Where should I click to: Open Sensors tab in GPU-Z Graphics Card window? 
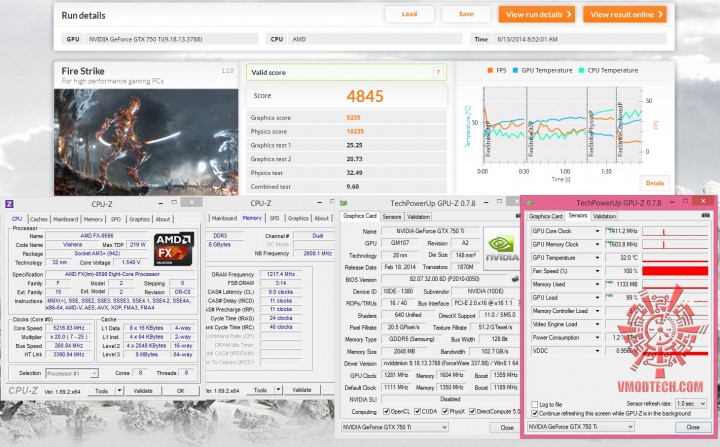[392, 216]
